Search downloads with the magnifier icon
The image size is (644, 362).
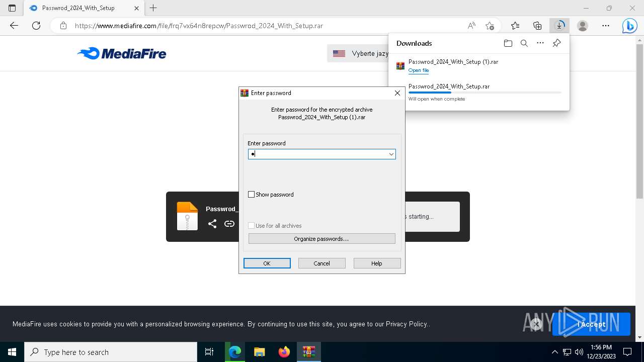[524, 43]
